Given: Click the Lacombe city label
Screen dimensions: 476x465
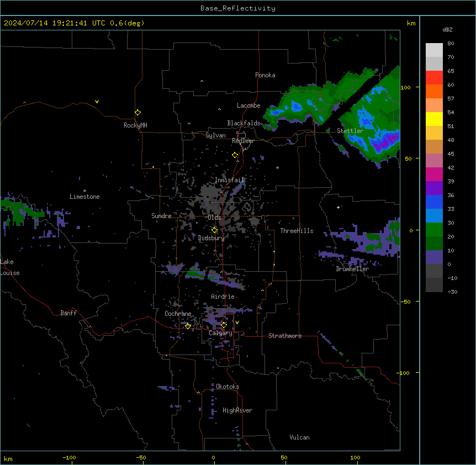Looking at the screenshot, I should (x=248, y=105).
